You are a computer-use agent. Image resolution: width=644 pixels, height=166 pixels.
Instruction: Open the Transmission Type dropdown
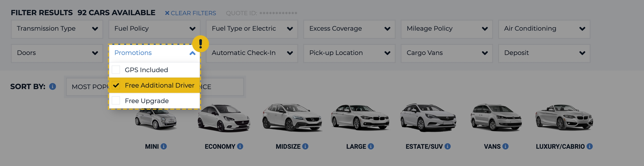[57, 29]
